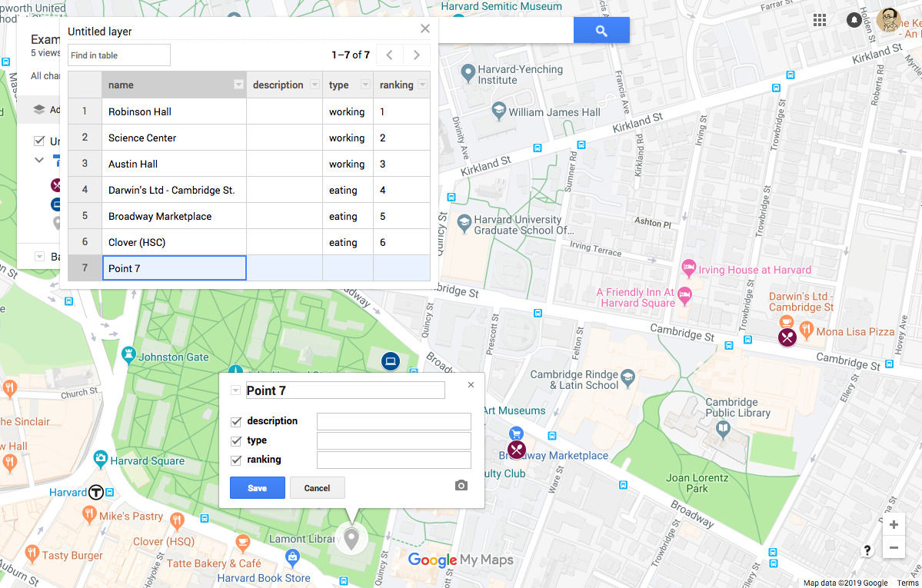This screenshot has width=922, height=588.
Task: Click the Point 7 name cell in table
Action: pos(174,267)
